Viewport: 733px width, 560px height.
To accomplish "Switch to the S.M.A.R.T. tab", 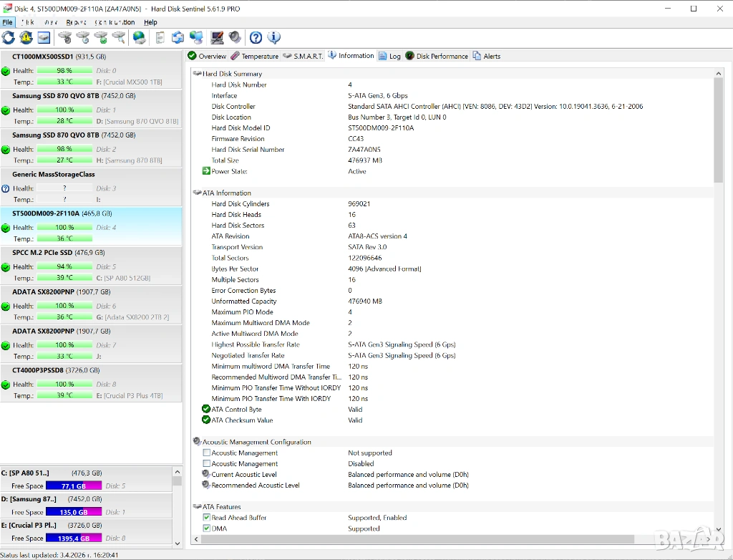I will [304, 56].
